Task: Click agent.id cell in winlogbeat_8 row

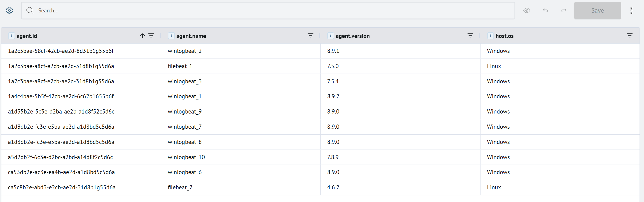Action: (81, 142)
